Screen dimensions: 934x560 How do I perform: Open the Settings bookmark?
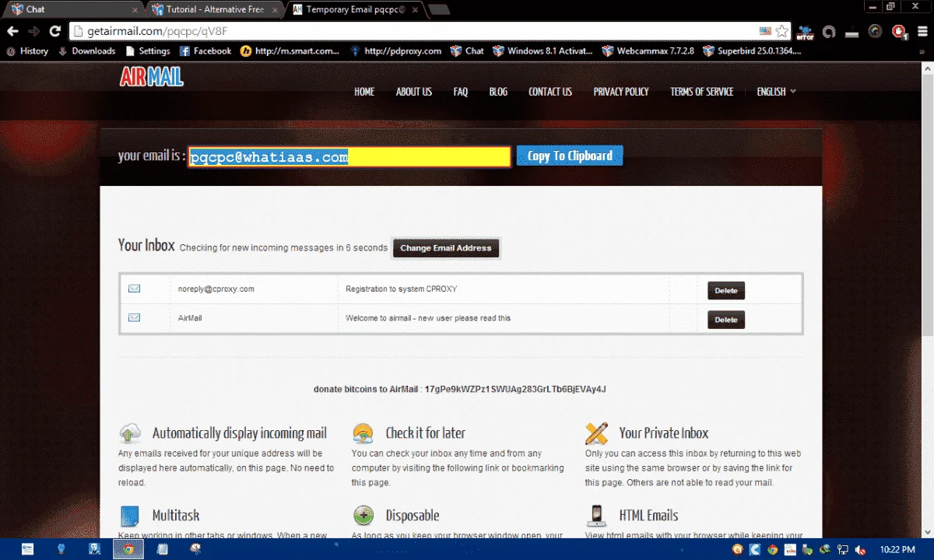(147, 51)
